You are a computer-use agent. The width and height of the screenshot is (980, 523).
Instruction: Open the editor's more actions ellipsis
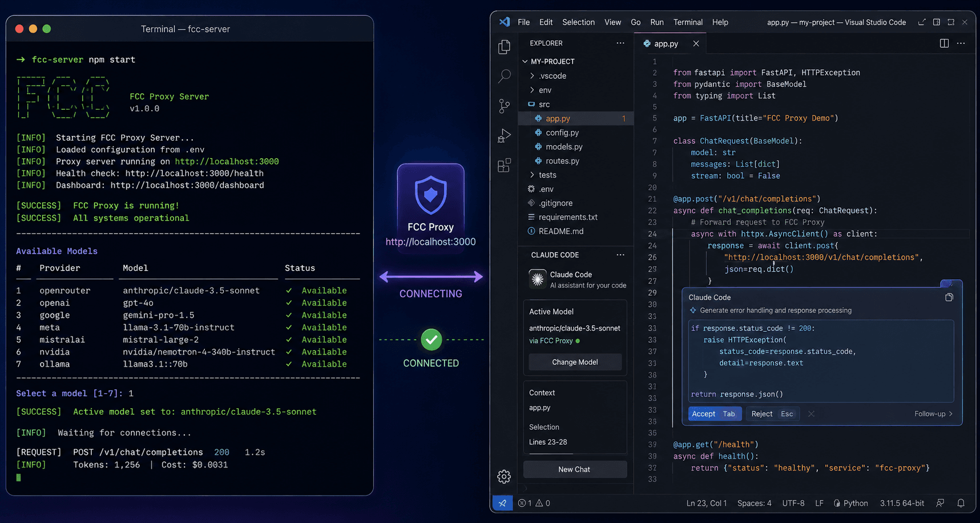point(961,43)
